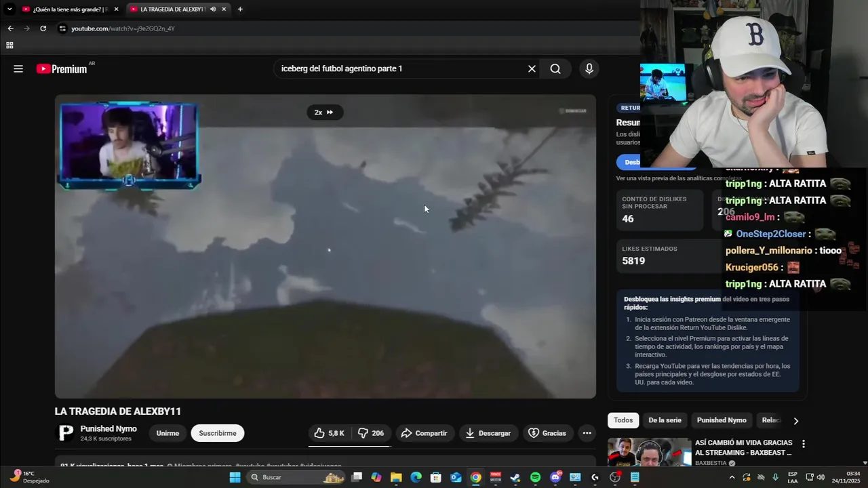Click the youtube.com address bar URL

point(123,28)
